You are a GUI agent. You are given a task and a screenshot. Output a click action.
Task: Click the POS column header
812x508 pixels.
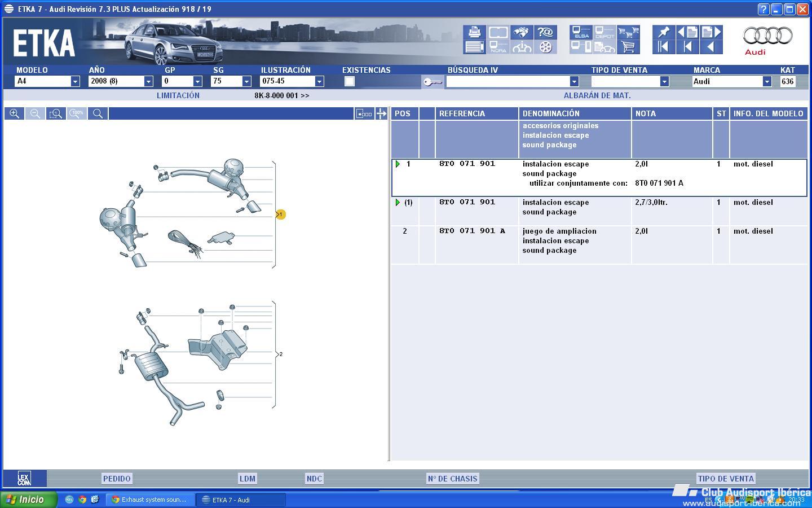pos(405,113)
